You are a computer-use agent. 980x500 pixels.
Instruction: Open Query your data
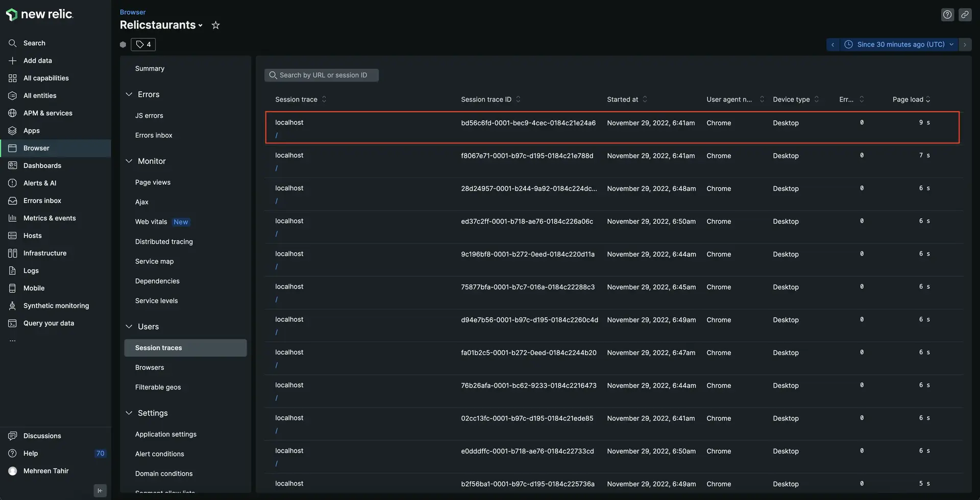48,323
